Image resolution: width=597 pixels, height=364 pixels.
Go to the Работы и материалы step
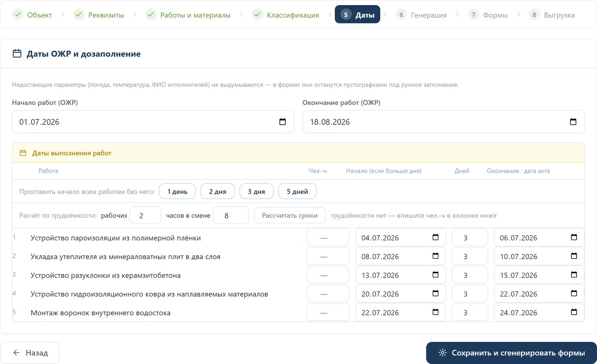tap(188, 15)
